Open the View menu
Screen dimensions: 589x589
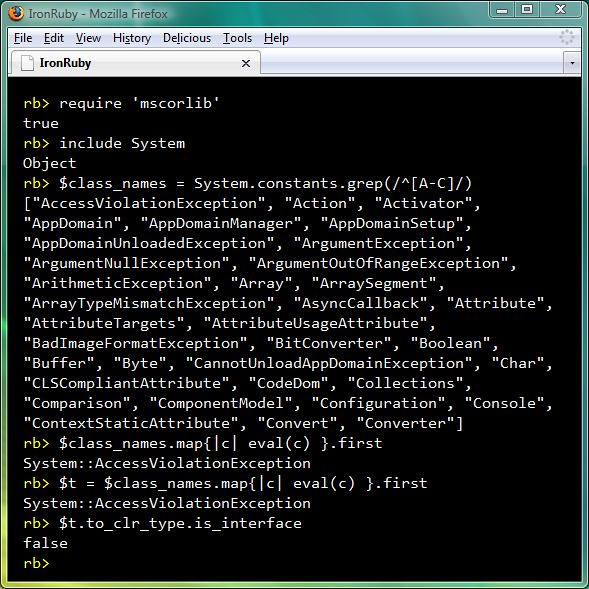[88, 38]
